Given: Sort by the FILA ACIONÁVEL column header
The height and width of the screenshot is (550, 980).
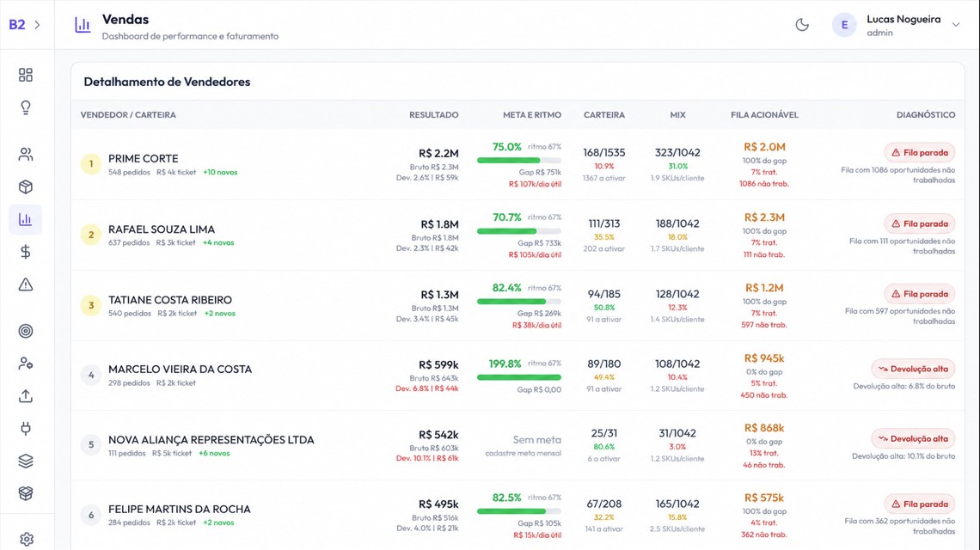Looking at the screenshot, I should click(x=764, y=115).
